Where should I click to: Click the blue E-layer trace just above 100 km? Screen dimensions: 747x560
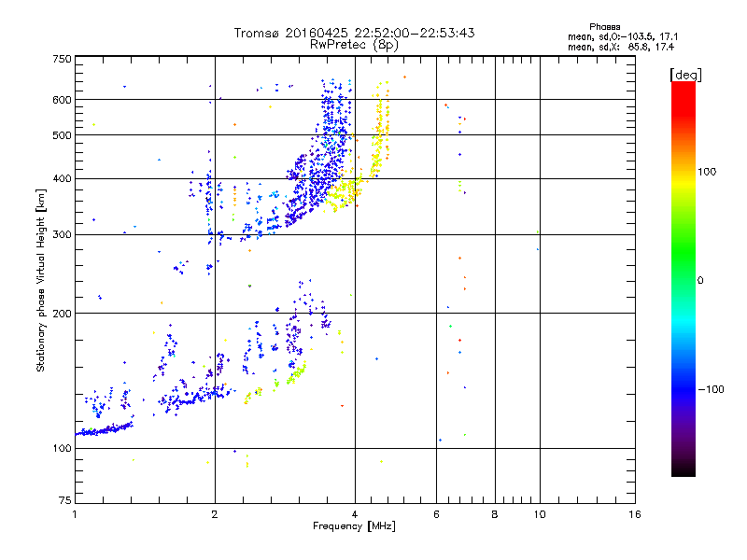[x=105, y=429]
